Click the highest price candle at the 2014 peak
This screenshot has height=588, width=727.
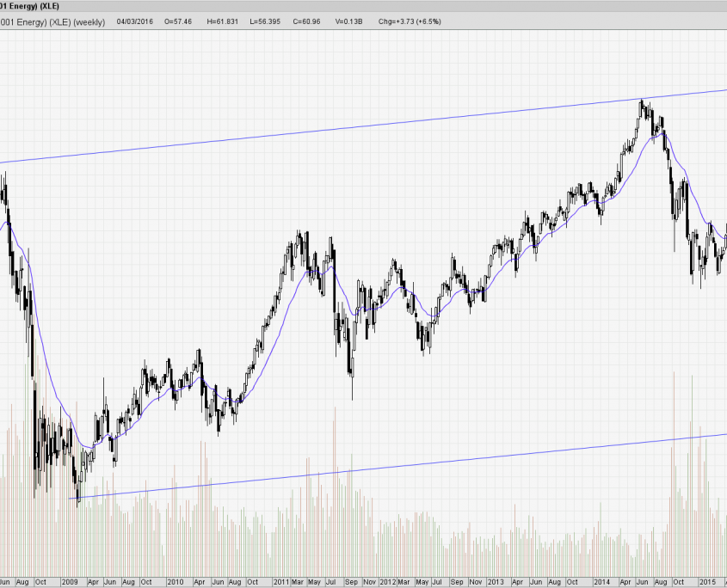(x=642, y=105)
